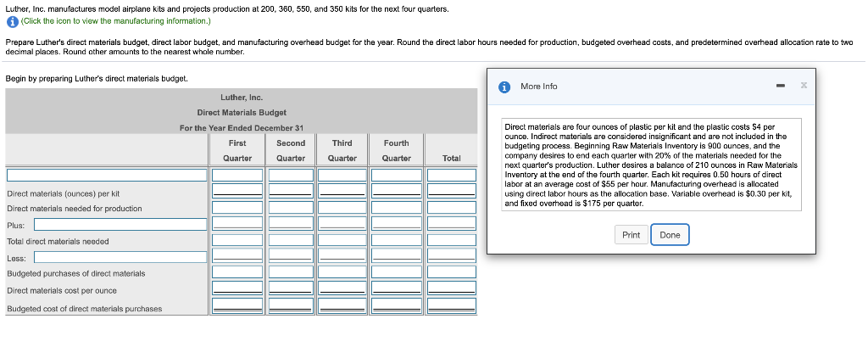Click the 'More Info' dialog title text
This screenshot has width=868, height=358.
pos(538,87)
